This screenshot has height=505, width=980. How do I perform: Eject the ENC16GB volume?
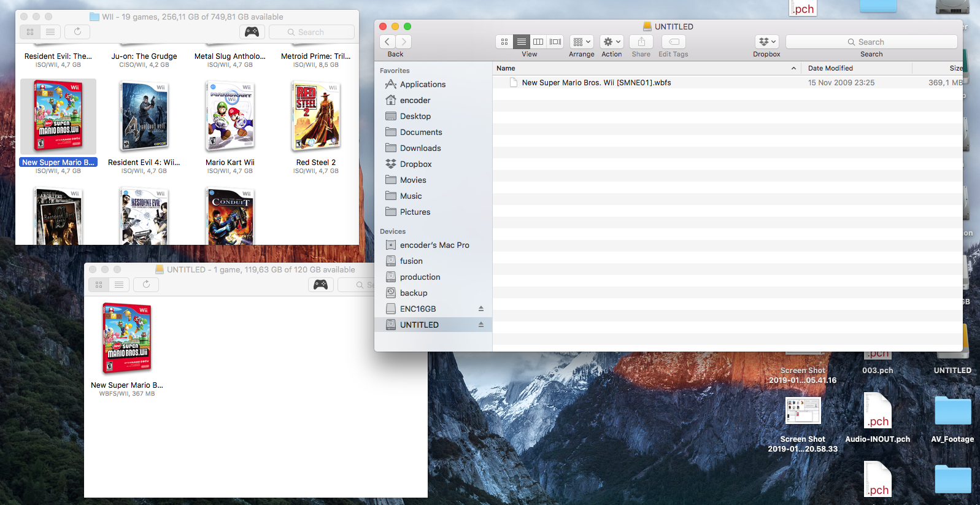tap(481, 309)
